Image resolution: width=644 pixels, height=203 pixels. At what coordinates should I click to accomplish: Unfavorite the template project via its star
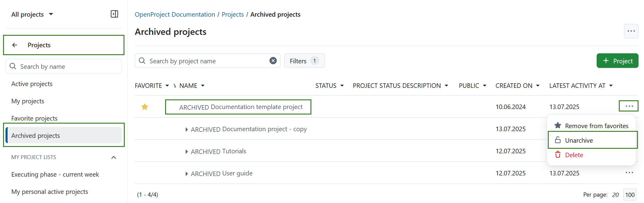145,107
